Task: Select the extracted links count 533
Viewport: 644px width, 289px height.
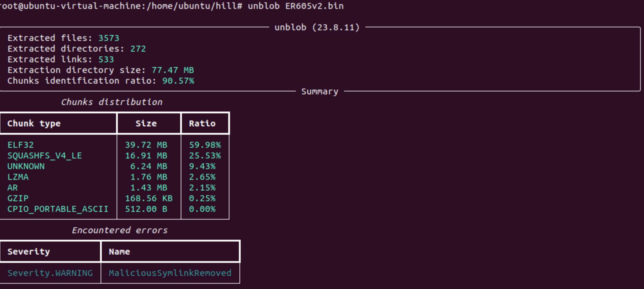Action: (106, 60)
